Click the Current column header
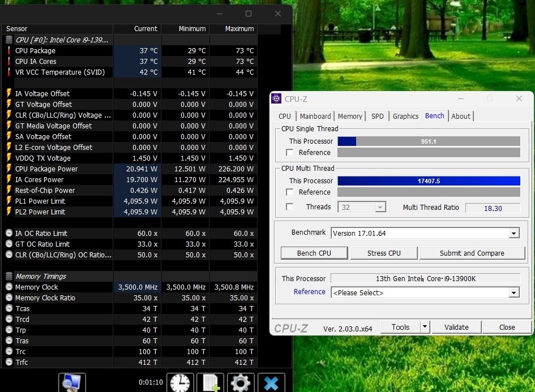 point(137,29)
